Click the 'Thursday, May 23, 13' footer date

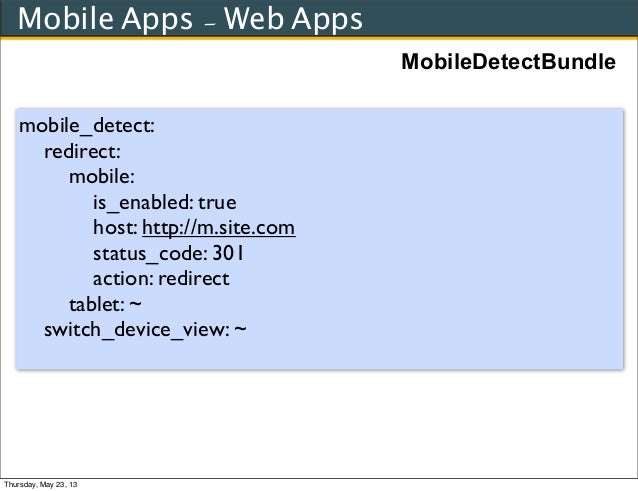[40, 484]
